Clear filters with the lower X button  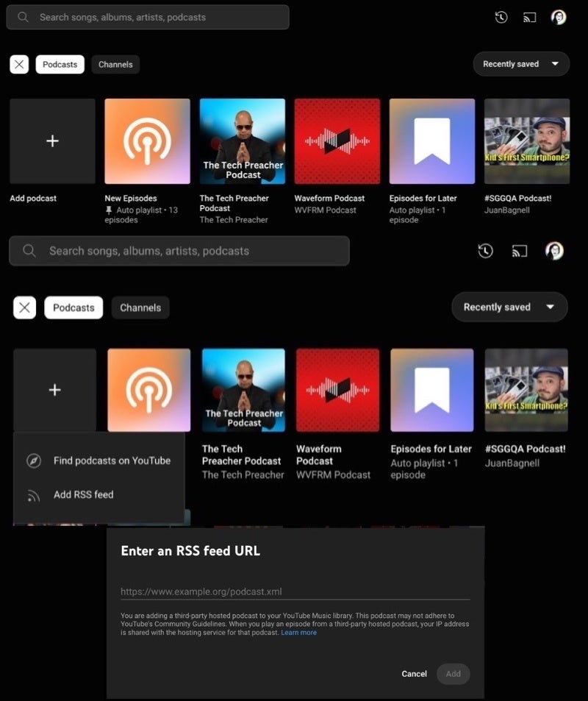tap(24, 307)
